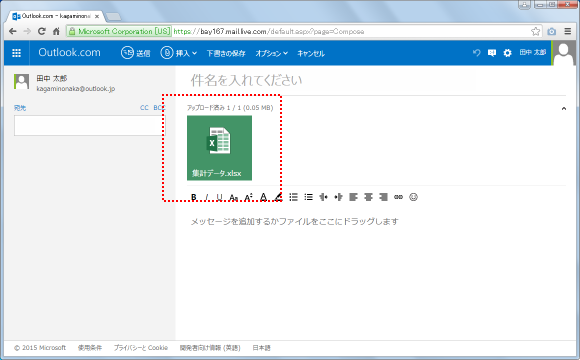Close the Outlook.com browser tab
580x360 pixels.
click(97, 16)
